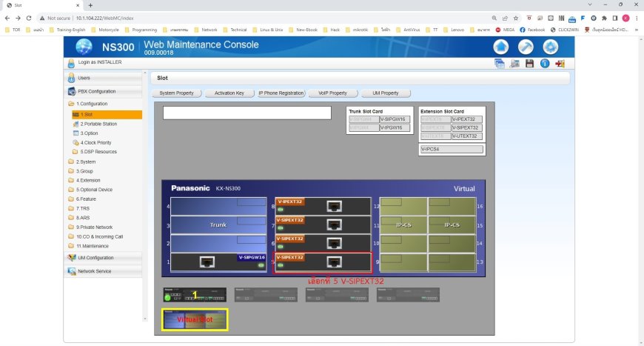Click the Users sidebar icon

71,78
